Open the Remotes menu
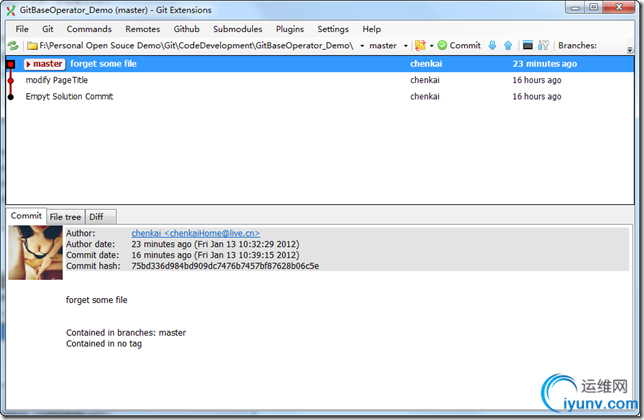The height and width of the screenshot is (420, 644). point(143,29)
